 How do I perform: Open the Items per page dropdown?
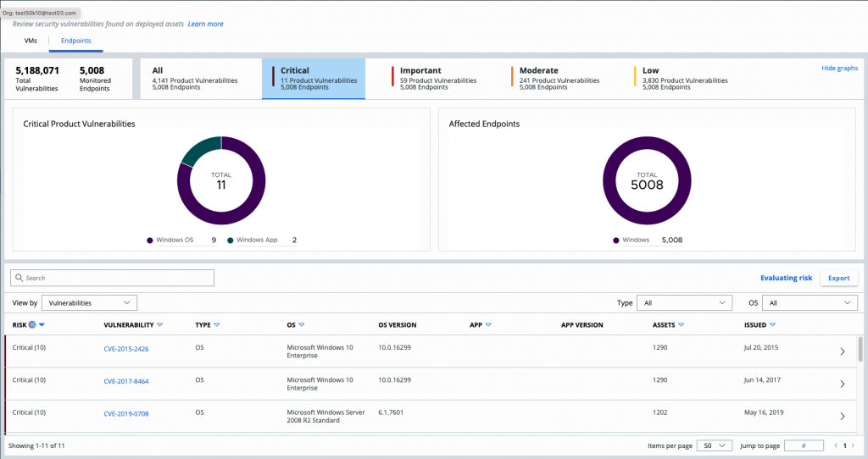713,445
